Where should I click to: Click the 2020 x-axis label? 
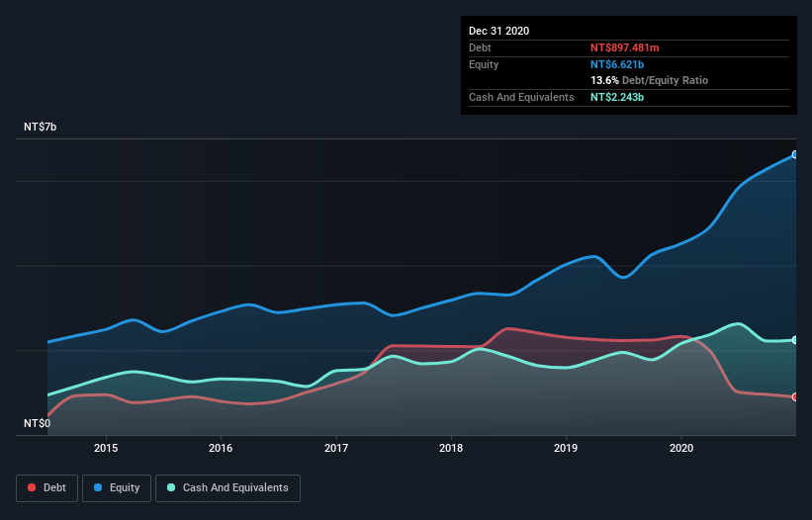pos(681,448)
